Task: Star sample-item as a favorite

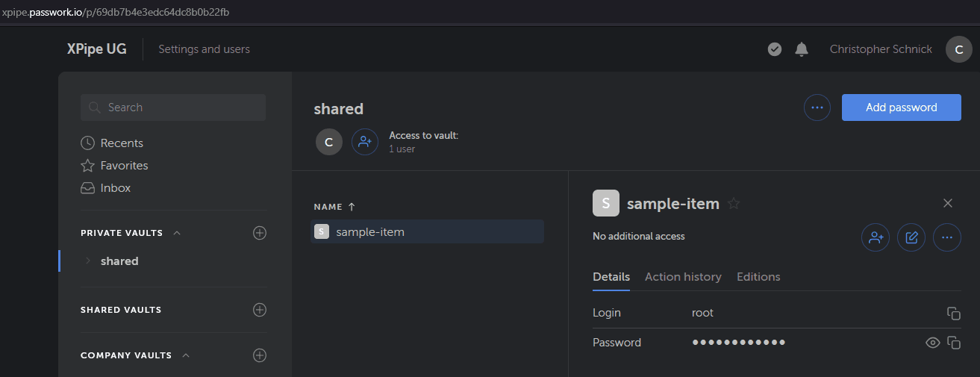Action: point(734,203)
